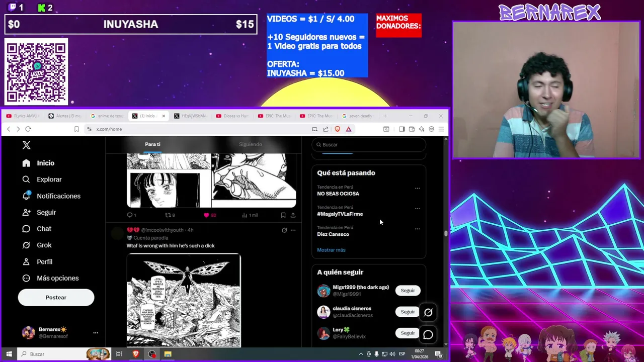Image resolution: width=644 pixels, height=362 pixels.
Task: Bookmark the manga post
Action: (283, 215)
